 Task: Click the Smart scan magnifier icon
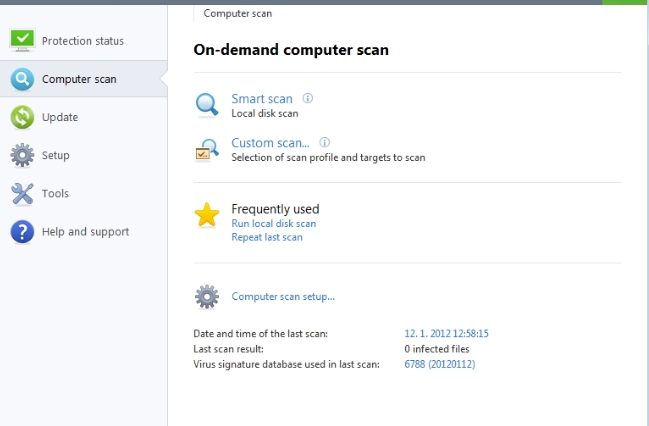coord(207,105)
